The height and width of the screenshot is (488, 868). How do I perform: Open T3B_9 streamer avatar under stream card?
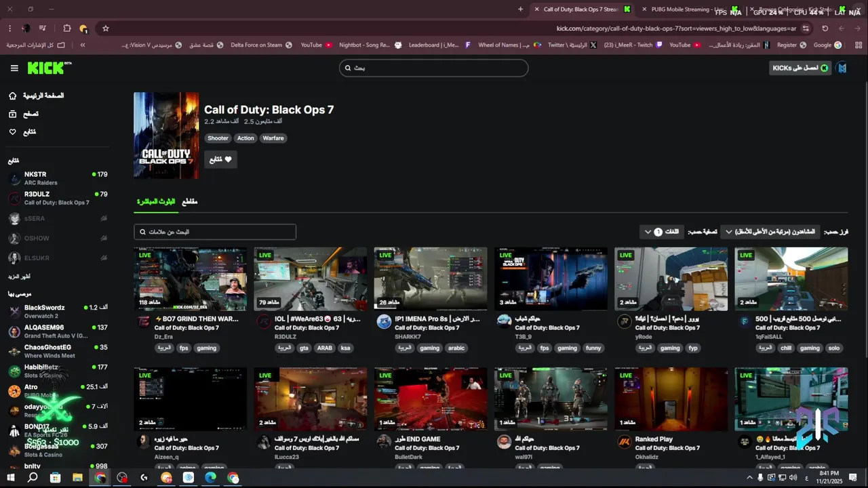click(504, 321)
